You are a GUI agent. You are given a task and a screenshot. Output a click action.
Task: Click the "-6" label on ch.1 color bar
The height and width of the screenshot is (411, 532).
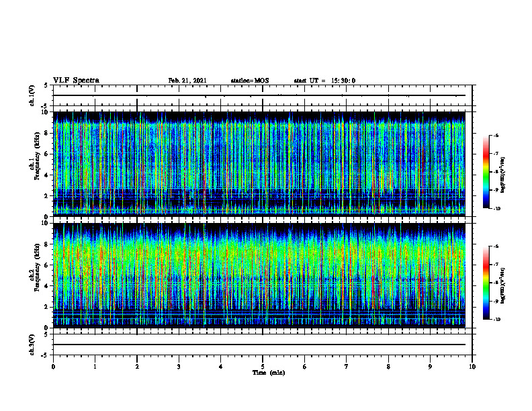tap(496, 135)
